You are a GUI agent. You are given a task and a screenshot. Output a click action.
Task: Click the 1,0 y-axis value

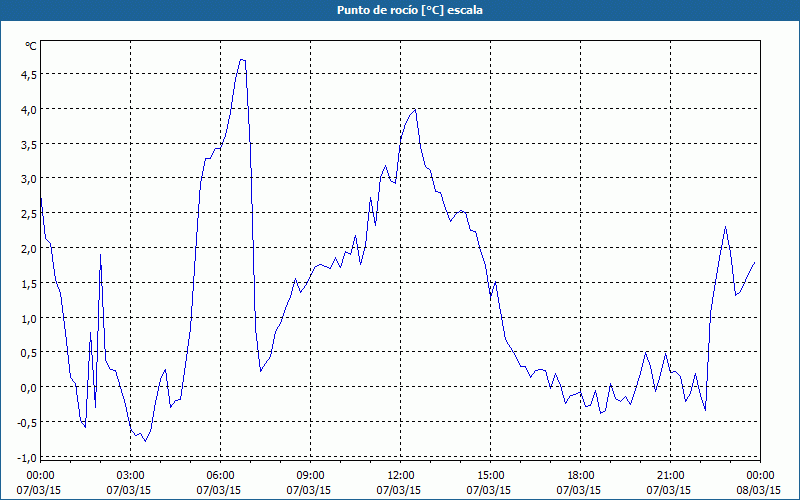pyautogui.click(x=27, y=318)
